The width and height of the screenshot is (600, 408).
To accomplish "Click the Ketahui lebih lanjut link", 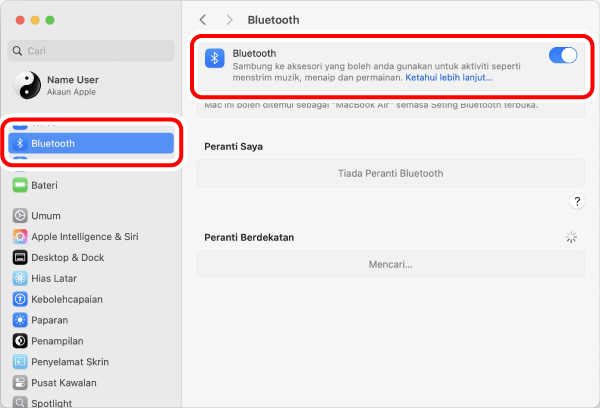I will pyautogui.click(x=449, y=77).
